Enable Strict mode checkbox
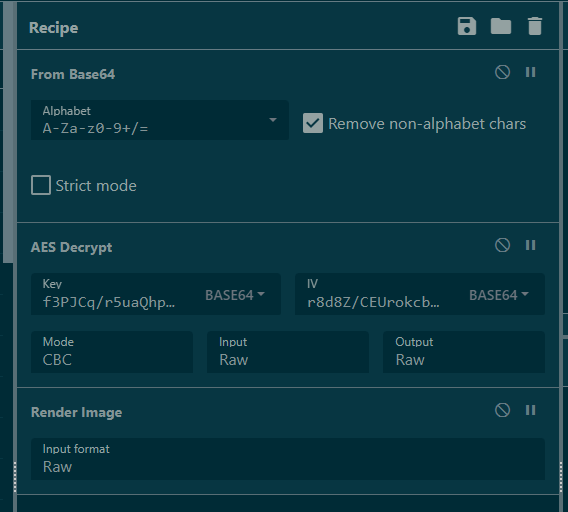The image size is (568, 512). (41, 185)
